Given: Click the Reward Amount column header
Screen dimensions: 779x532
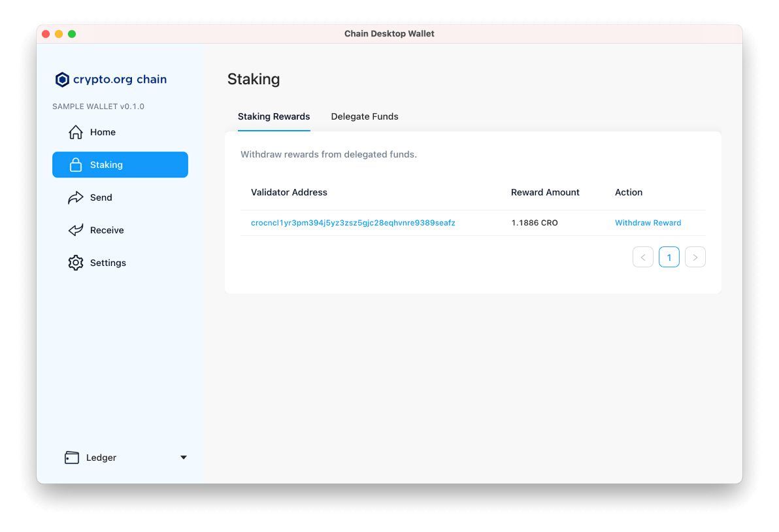Looking at the screenshot, I should [x=545, y=192].
